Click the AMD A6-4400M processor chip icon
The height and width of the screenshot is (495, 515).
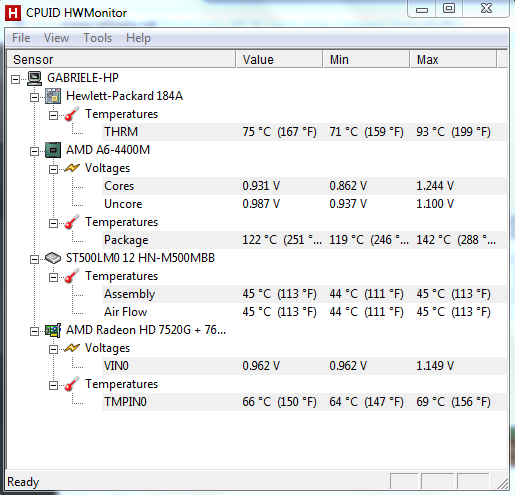coord(53,150)
